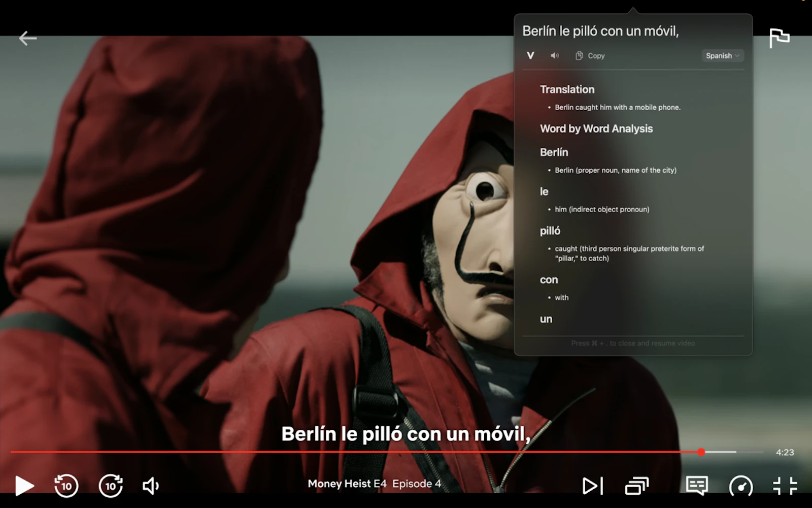The height and width of the screenshot is (508, 812).
Task: Skip forward 10 seconds
Action: (111, 486)
